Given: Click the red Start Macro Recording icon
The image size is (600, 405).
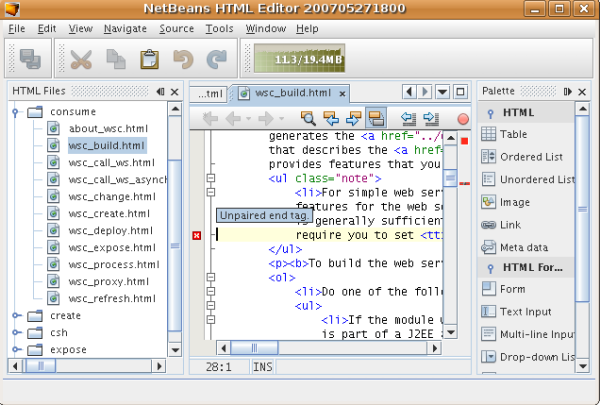Looking at the screenshot, I should (x=463, y=118).
